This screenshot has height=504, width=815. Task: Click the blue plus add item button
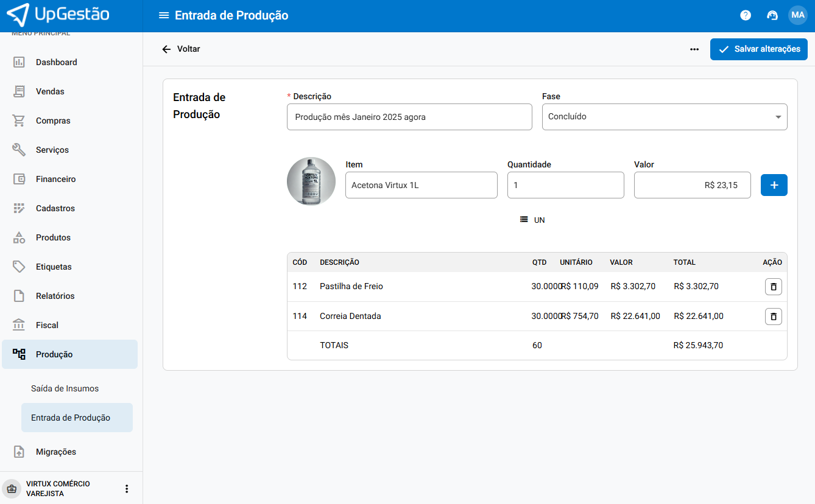774,185
